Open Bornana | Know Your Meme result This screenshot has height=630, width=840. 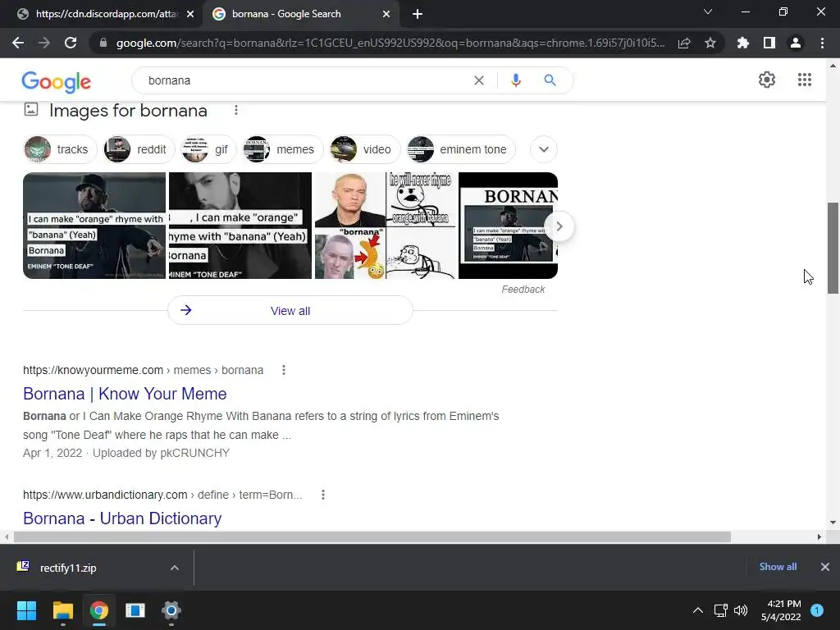coord(125,394)
